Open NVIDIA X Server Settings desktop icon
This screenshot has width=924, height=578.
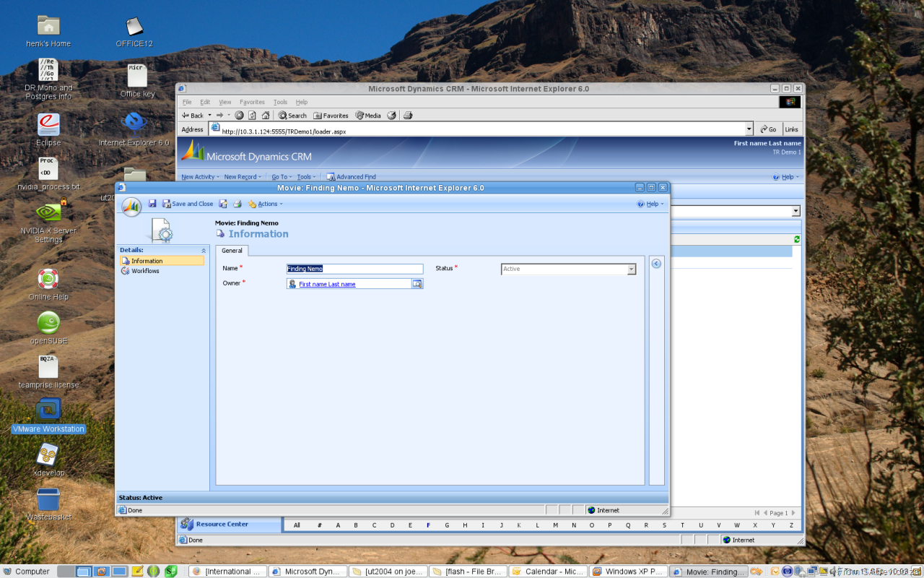(x=48, y=223)
